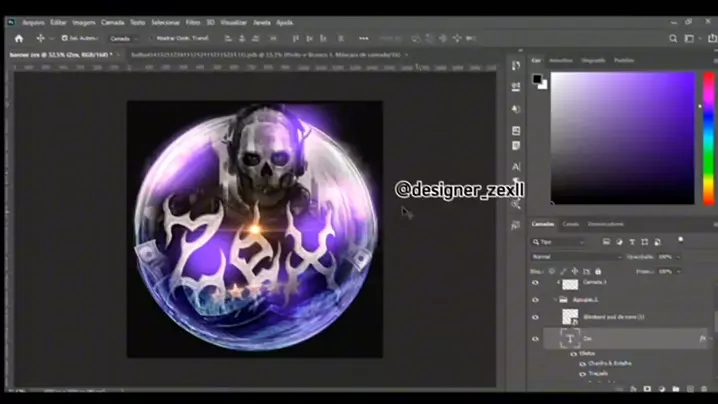The image size is (718, 404).
Task: Click the foreground/background color swatch icon
Action: [538, 80]
